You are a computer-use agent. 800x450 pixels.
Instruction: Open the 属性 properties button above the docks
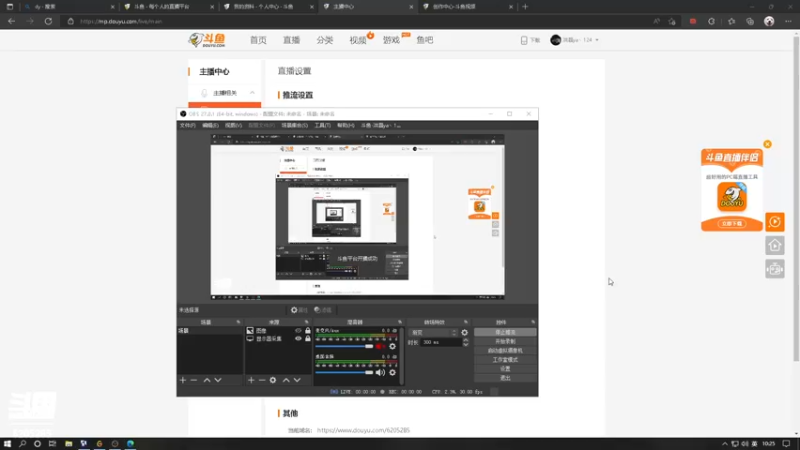(x=299, y=310)
